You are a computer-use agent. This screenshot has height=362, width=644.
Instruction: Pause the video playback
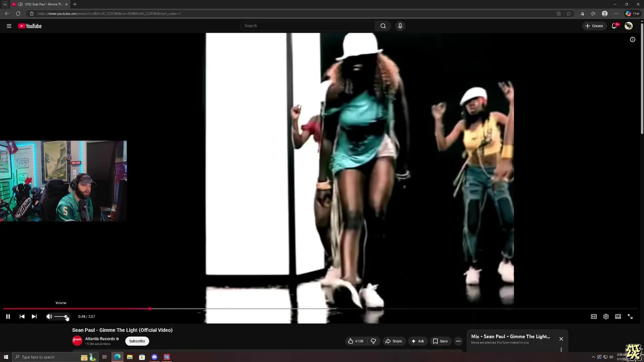click(8, 316)
